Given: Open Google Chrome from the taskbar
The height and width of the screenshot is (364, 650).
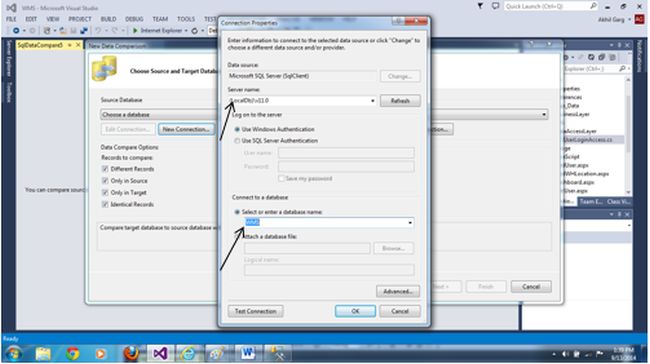Looking at the screenshot, I should pos(73,354).
